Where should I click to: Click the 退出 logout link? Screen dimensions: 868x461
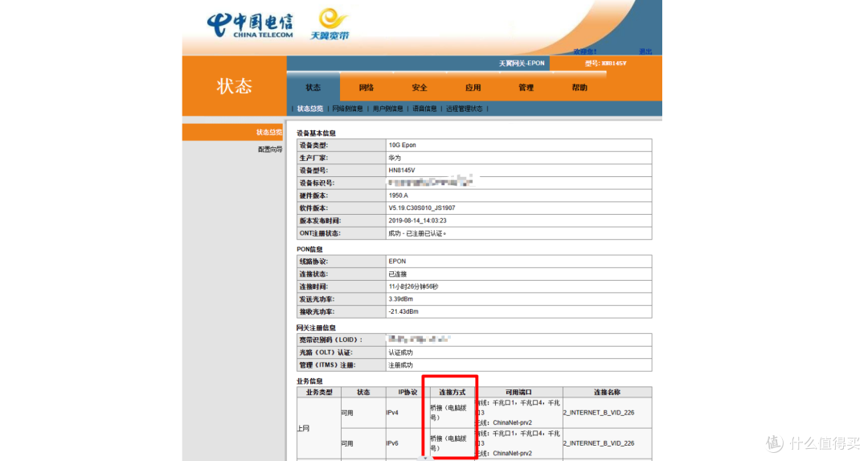click(x=645, y=51)
